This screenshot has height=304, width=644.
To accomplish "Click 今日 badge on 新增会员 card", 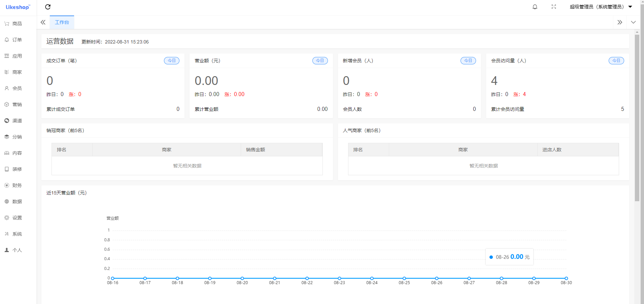I will coord(468,61).
